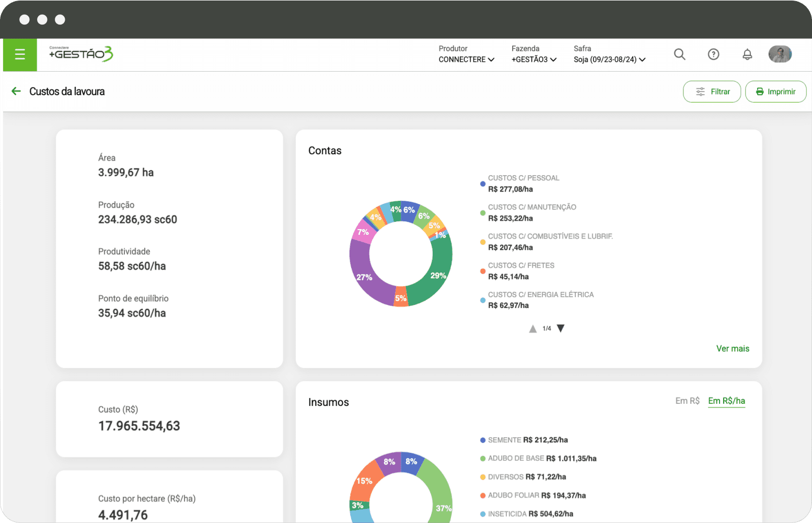Click the Imprimir button

pyautogui.click(x=775, y=92)
